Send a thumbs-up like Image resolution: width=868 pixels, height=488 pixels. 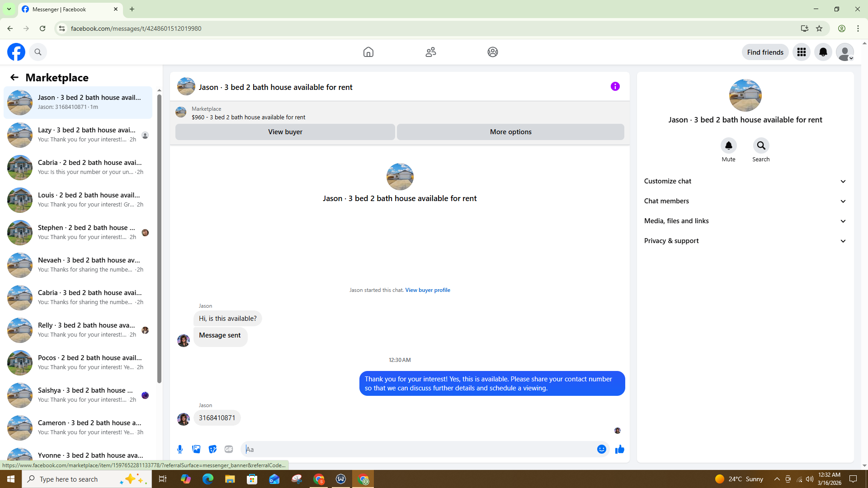pyautogui.click(x=619, y=449)
